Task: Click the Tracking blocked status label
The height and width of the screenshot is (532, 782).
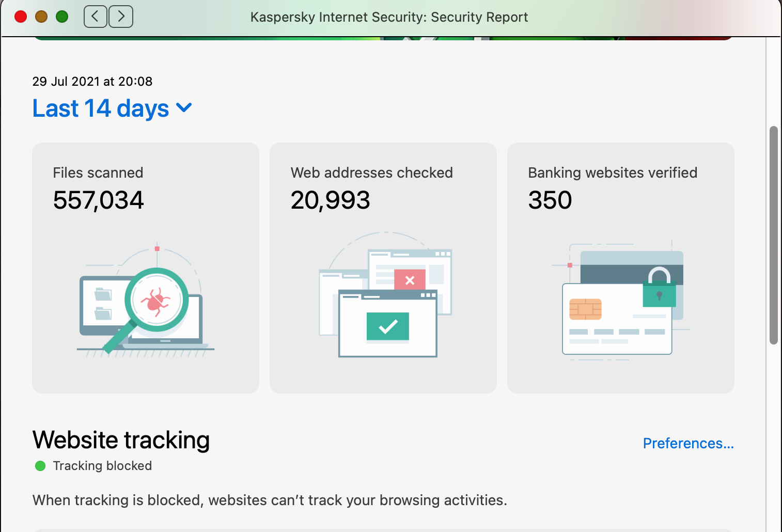Action: [x=102, y=466]
